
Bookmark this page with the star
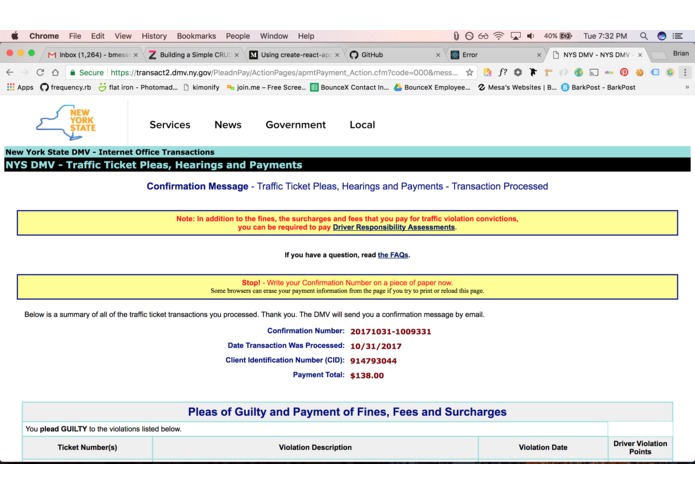pos(469,72)
